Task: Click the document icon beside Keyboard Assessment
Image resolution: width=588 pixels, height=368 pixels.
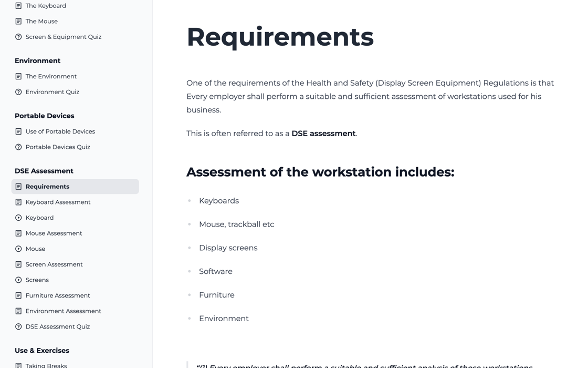Action: (x=18, y=202)
